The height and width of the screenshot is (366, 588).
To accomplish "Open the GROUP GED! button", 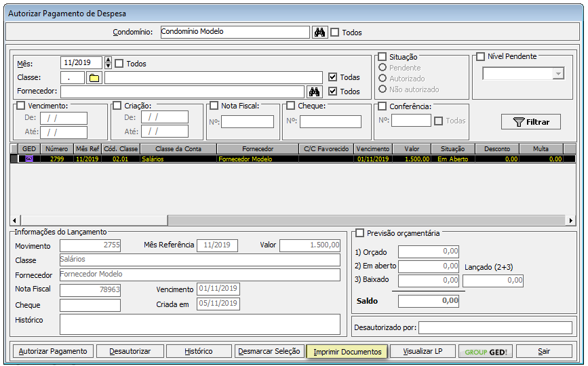I will coord(486,352).
